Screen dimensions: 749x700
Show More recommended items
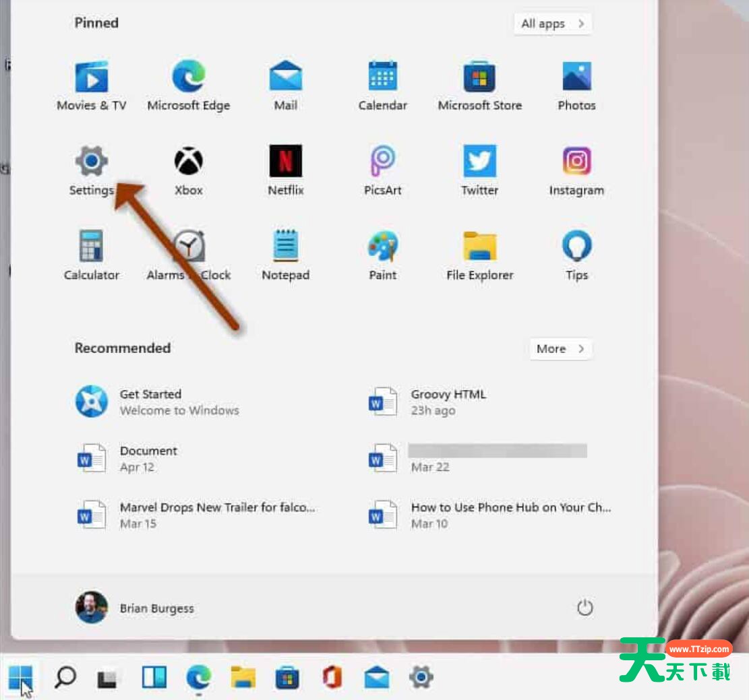pos(561,348)
